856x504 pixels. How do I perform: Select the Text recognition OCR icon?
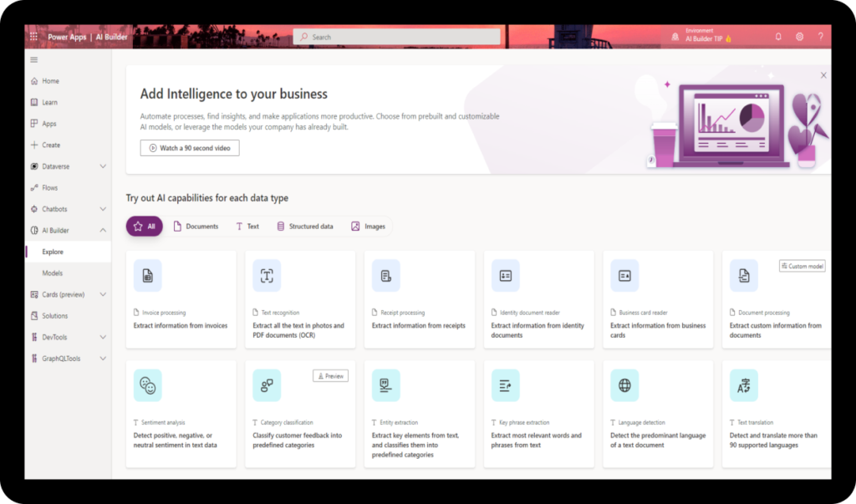click(x=267, y=275)
